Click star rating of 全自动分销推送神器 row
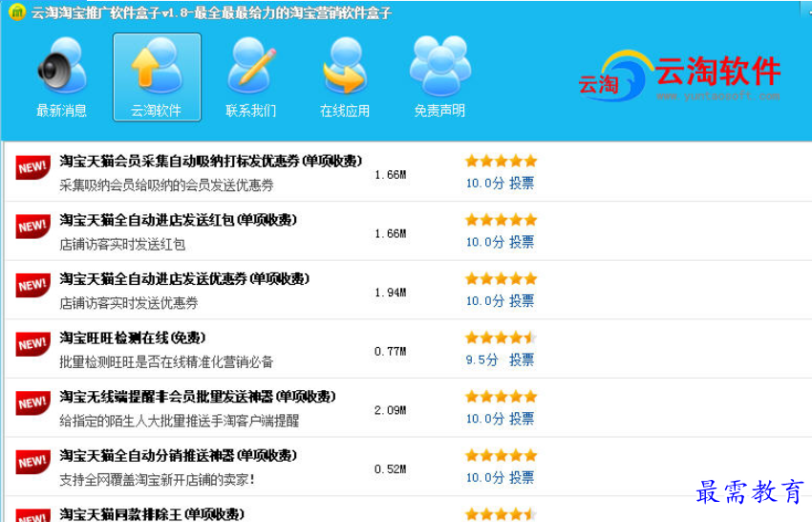This screenshot has width=812, height=522. pyautogui.click(x=501, y=456)
